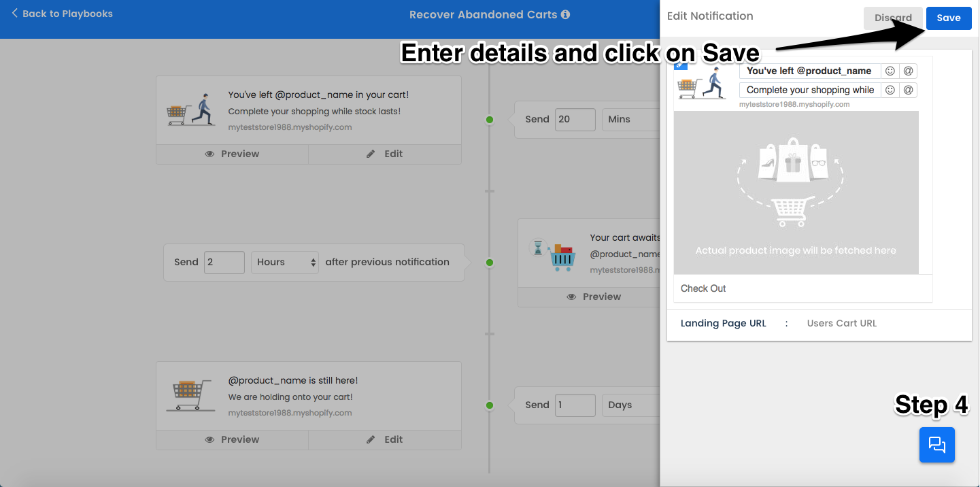Click "after previous notification" label
The width and height of the screenshot is (980, 487).
pos(387,262)
